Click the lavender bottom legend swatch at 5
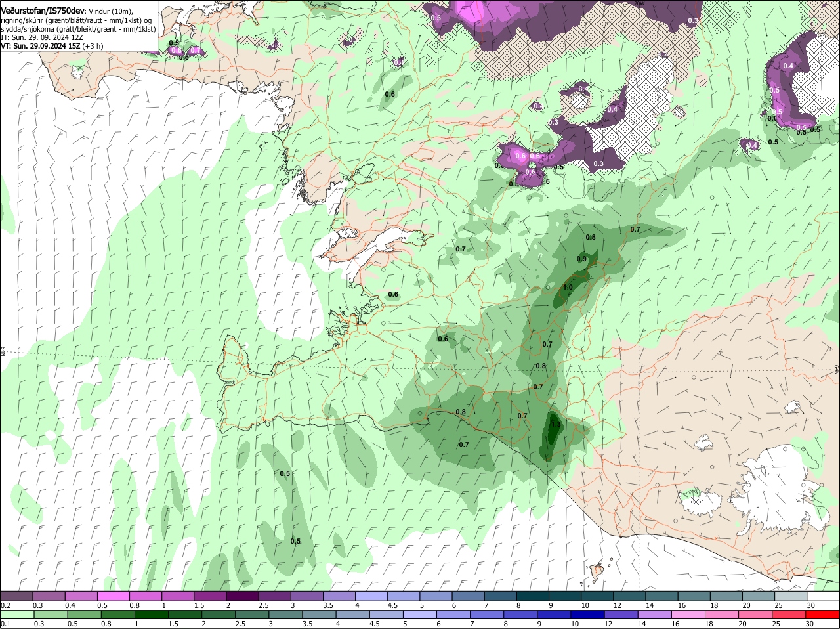The image size is (840, 629). point(419,615)
